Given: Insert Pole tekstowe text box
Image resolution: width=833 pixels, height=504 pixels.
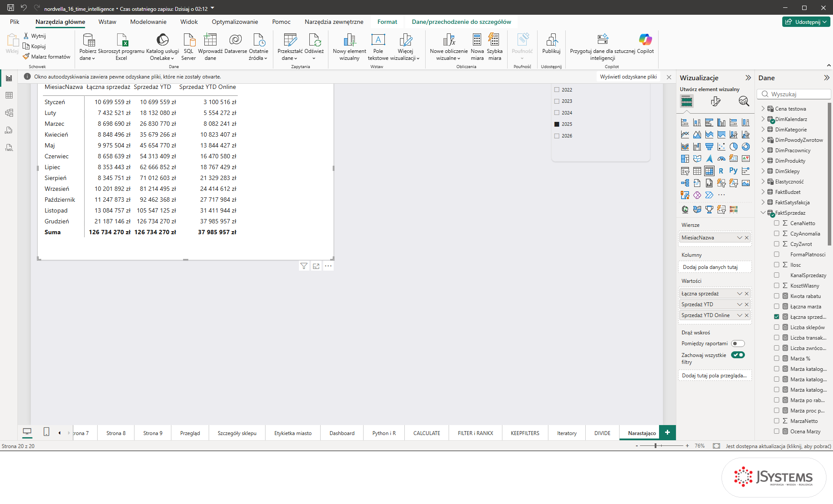Looking at the screenshot, I should pyautogui.click(x=378, y=47).
